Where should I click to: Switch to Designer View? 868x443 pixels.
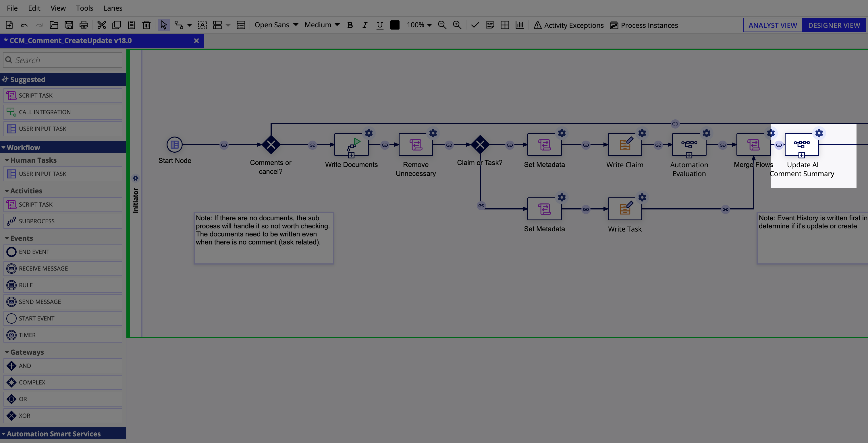[x=834, y=25]
